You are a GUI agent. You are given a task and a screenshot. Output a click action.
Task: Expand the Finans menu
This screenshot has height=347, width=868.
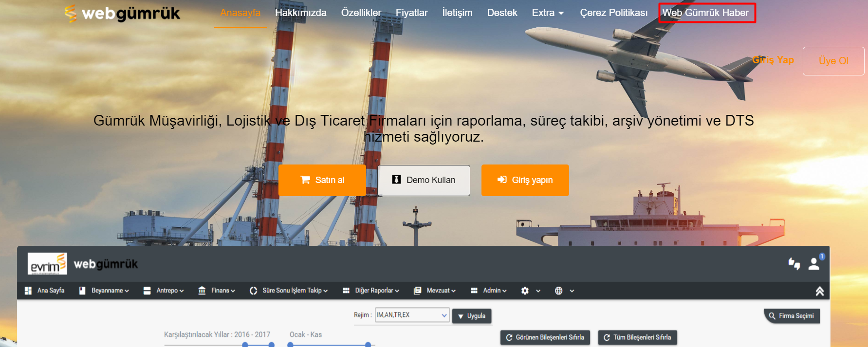(217, 291)
